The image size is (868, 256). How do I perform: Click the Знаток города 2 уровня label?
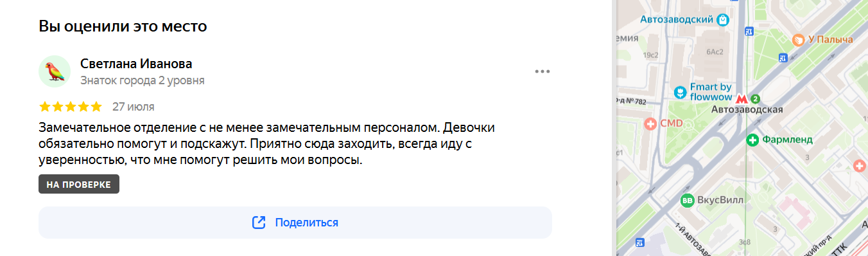143,80
